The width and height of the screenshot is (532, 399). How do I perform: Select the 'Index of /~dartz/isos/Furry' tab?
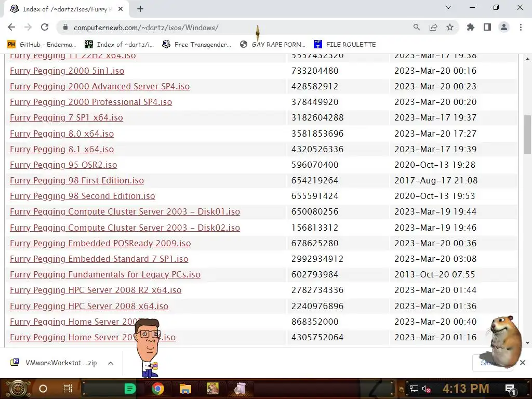66,9
